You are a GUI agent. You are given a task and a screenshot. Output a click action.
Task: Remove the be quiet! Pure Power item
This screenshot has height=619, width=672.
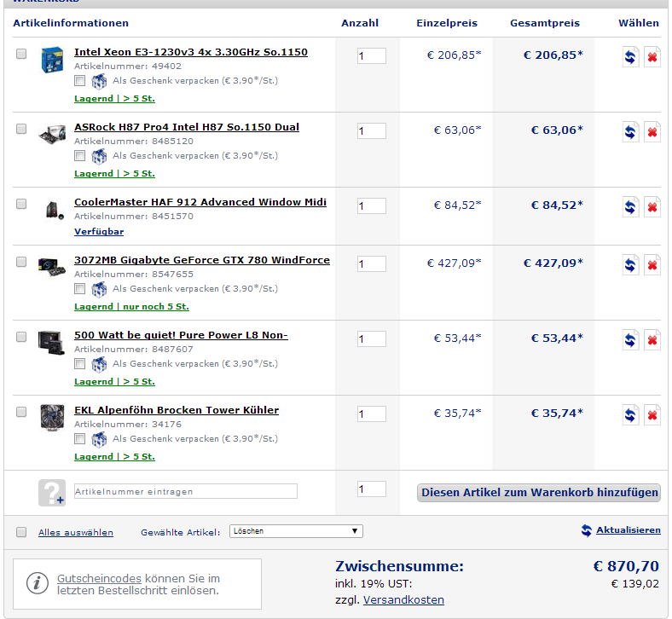click(x=652, y=340)
